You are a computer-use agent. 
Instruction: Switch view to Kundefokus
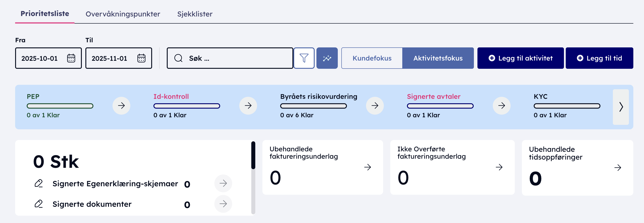tap(372, 58)
